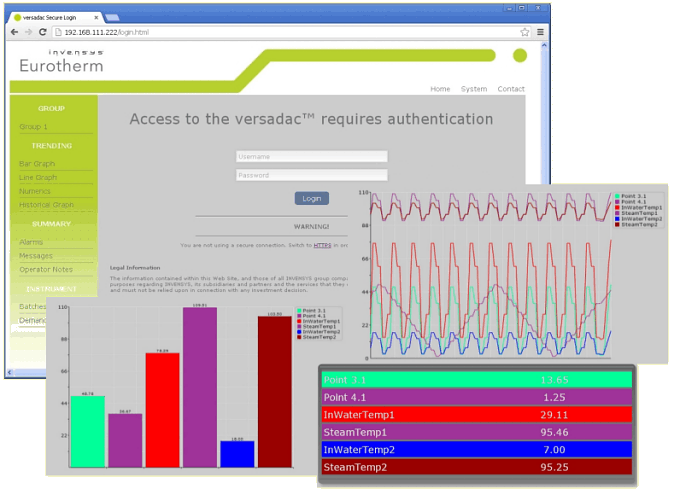This screenshot has height=495, width=680.
Task: Click Point 3.1 swatch in bar graph legend
Action: [299, 311]
